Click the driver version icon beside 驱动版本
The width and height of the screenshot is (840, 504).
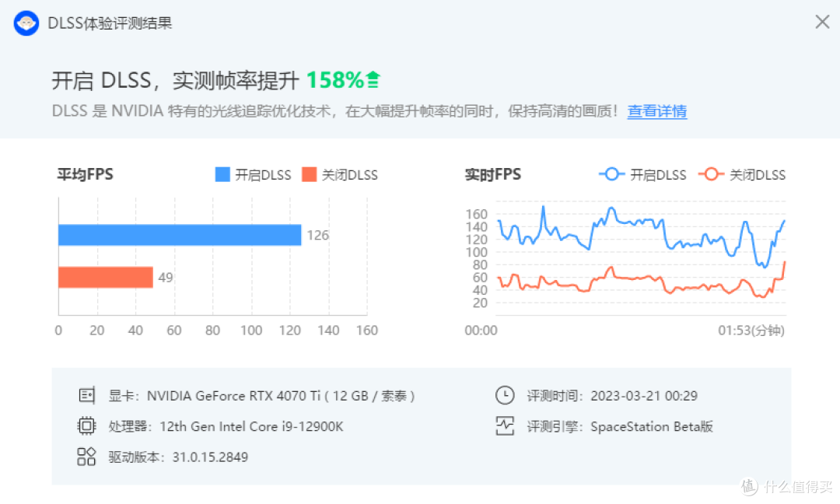point(86,457)
